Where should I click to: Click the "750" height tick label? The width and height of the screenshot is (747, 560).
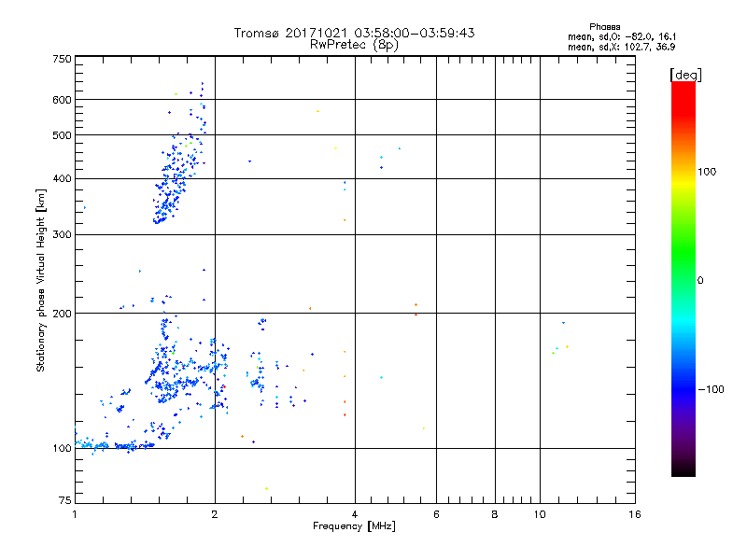[x=63, y=59]
